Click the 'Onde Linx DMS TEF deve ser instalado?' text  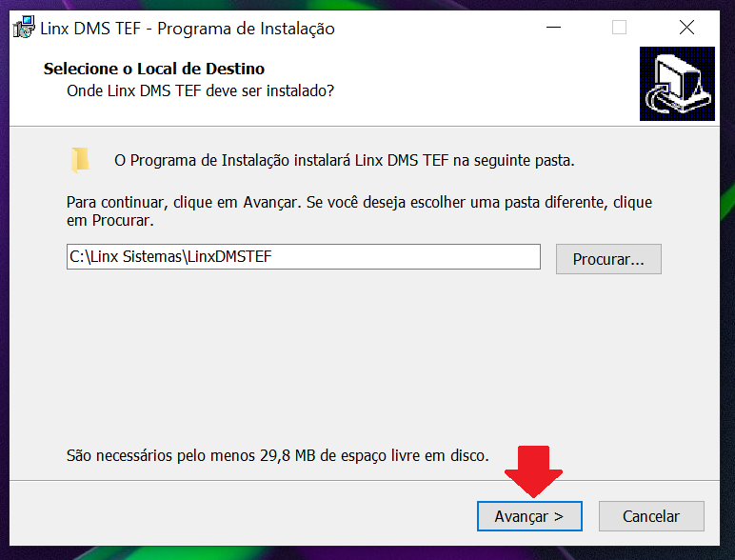pyautogui.click(x=201, y=90)
